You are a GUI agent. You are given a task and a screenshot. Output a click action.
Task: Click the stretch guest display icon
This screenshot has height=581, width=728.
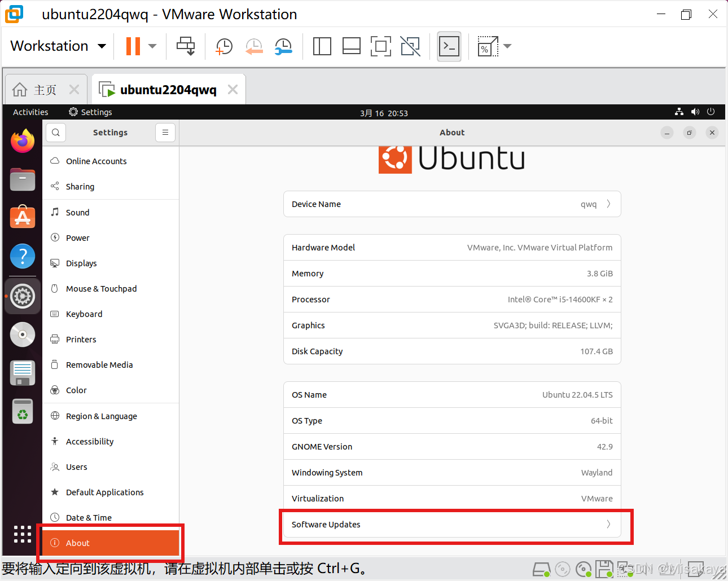[x=488, y=46]
